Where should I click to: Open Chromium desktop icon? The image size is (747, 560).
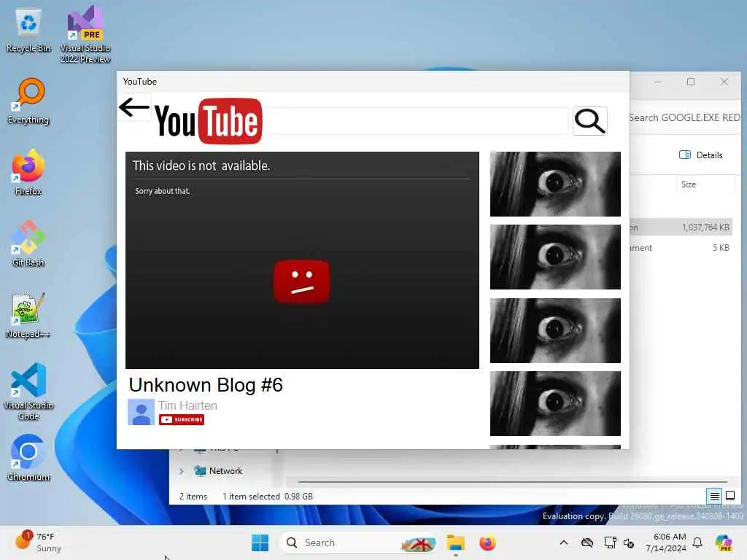[28, 458]
